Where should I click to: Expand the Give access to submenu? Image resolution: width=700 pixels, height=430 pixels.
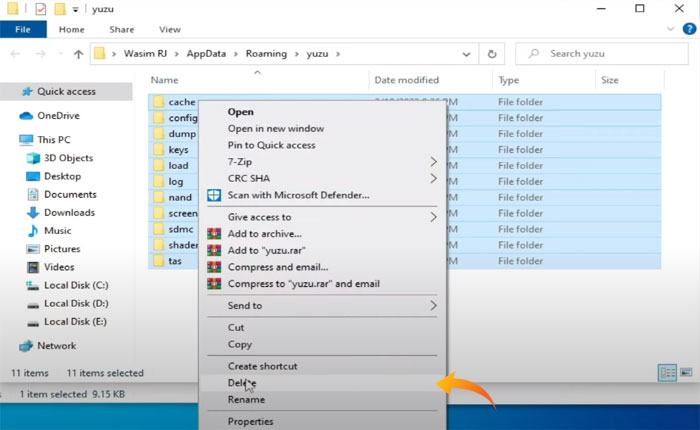[x=433, y=217]
